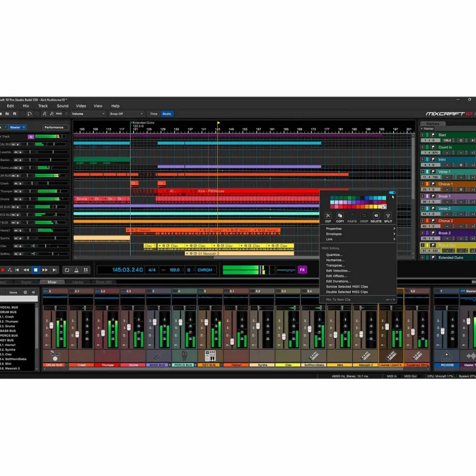Screen dimensions: 476x476
Task: Click the flag icon on Start marker
Action: pos(433,135)
